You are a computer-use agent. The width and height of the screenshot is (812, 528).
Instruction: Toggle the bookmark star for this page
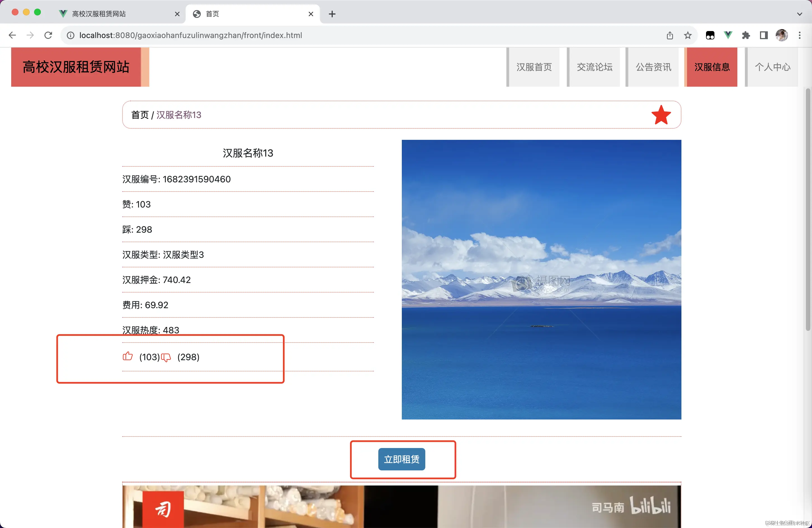point(688,35)
